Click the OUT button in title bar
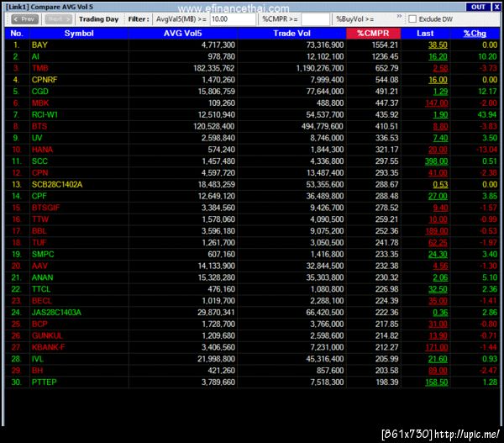The image size is (504, 443). pyautogui.click(x=478, y=7)
